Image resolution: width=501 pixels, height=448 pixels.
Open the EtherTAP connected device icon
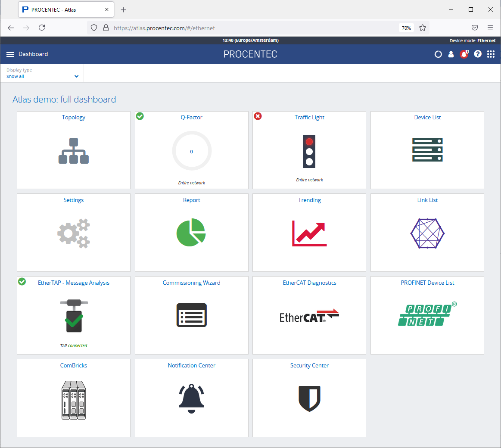[x=74, y=316]
